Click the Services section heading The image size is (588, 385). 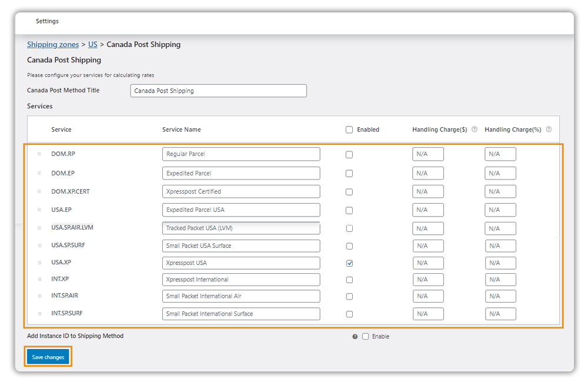(40, 107)
